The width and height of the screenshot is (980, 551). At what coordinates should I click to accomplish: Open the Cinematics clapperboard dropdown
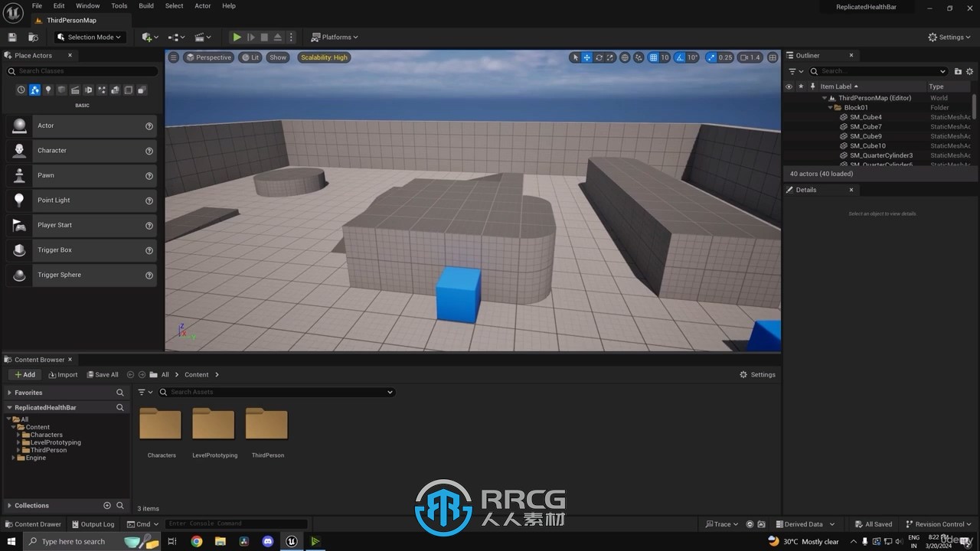pos(203,37)
